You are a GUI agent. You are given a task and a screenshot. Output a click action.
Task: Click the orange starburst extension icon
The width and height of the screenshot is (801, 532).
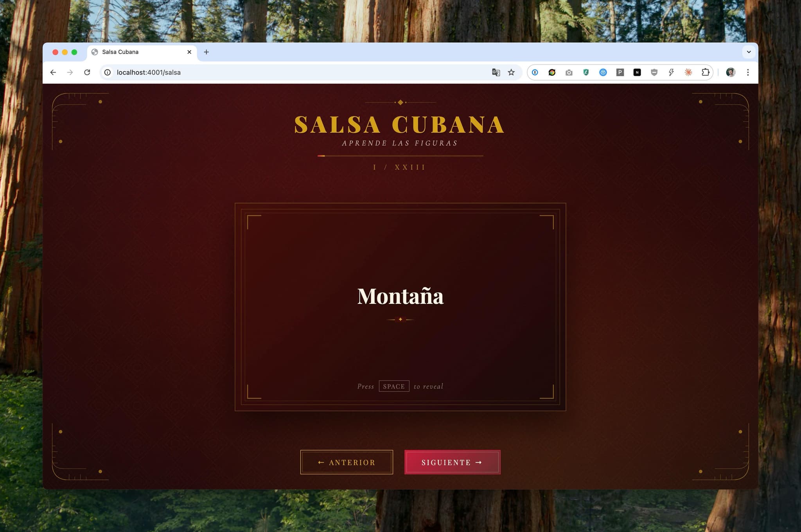click(688, 72)
